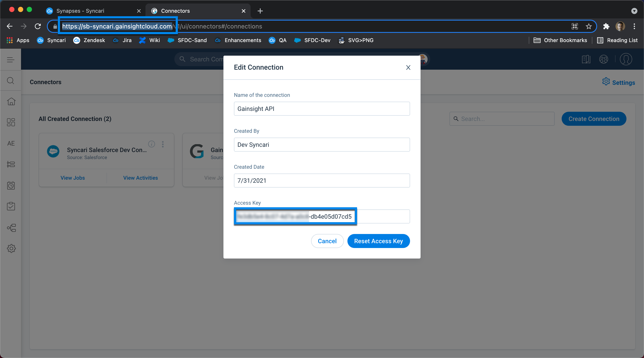This screenshot has width=644, height=358.
Task: Open user profile icon in header
Action: (626, 59)
